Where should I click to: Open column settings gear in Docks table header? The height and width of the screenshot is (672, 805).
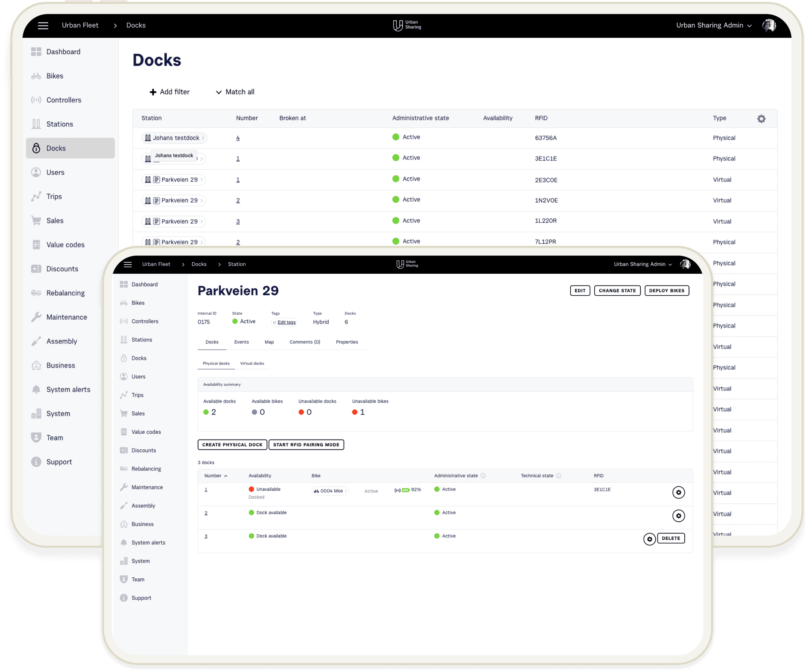(761, 119)
